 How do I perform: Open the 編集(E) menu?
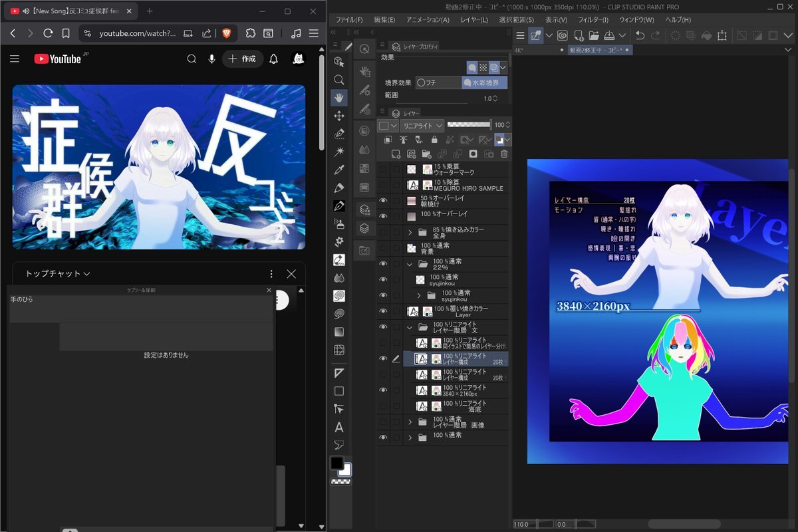384,20
